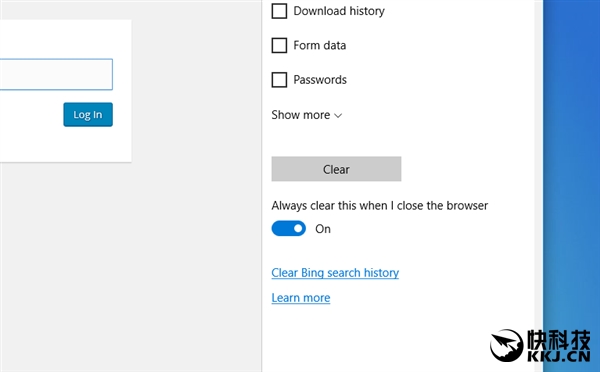
Task: Turn off the always-clear-on-close toggle
Action: click(289, 228)
